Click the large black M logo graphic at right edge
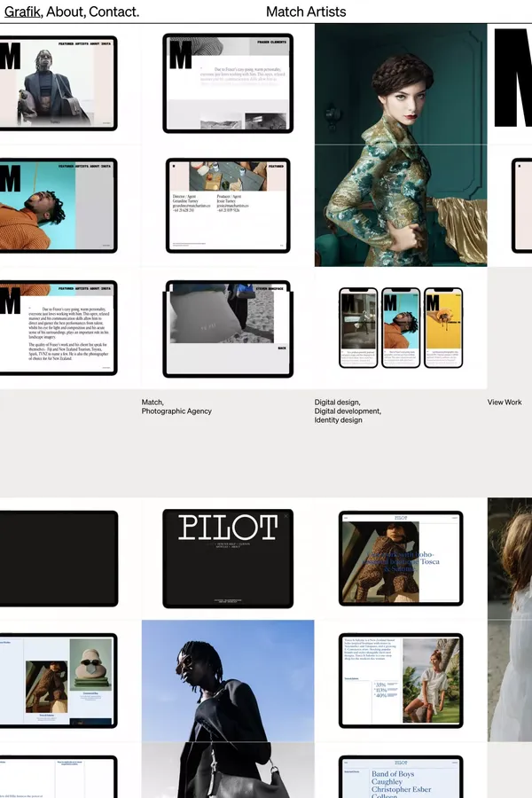Viewport: 532px width, 798px height. (513, 77)
